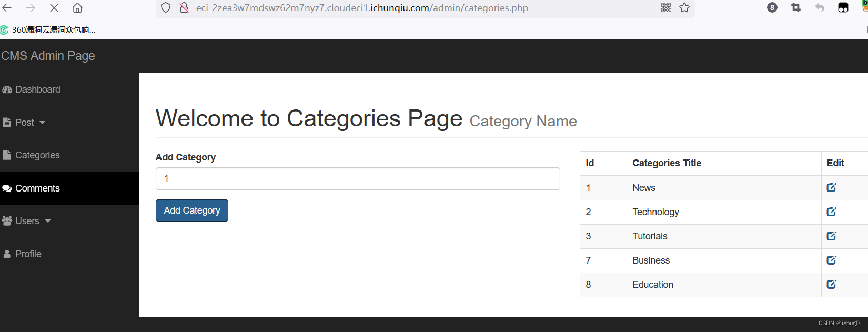Expand the Users menu caret
The height and width of the screenshot is (332, 868).
(x=48, y=221)
